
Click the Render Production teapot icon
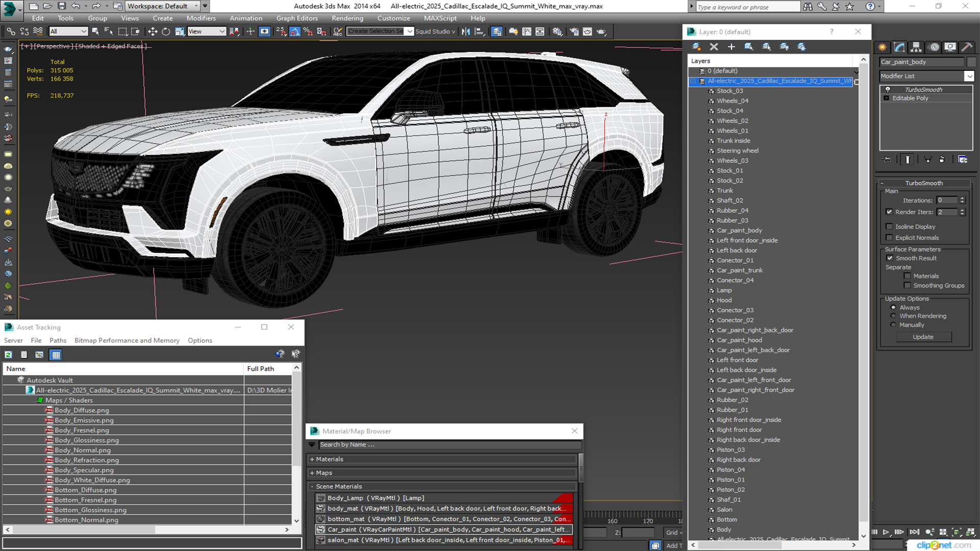[x=602, y=32]
